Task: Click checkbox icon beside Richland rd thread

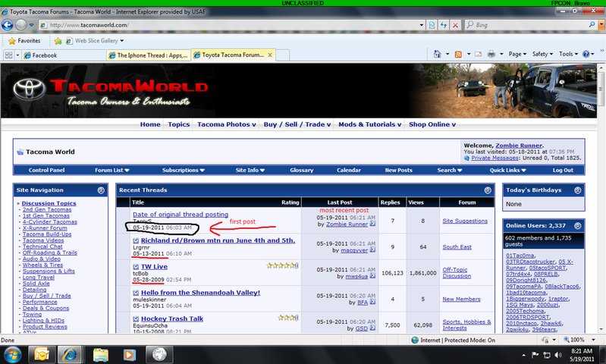Action: tap(136, 240)
